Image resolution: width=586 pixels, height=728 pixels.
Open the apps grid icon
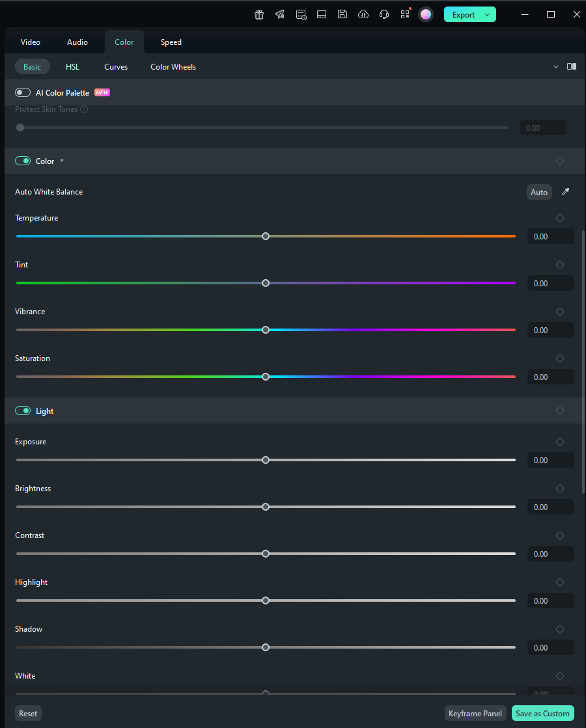pos(405,14)
